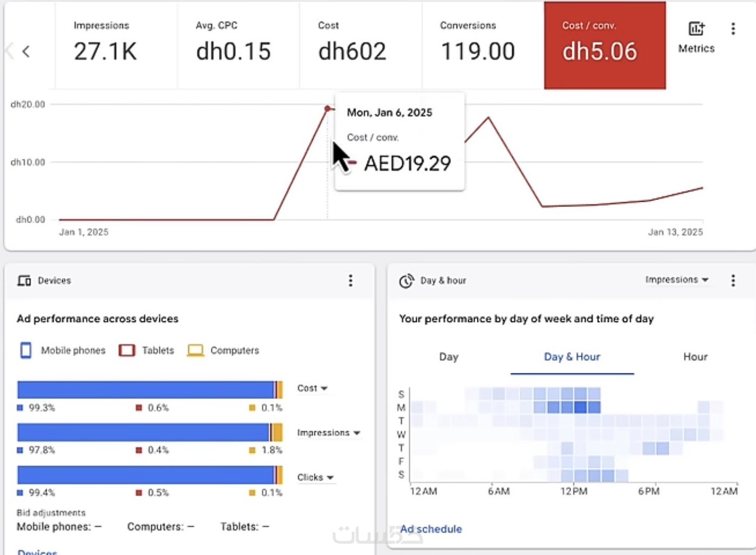This screenshot has width=756, height=555.
Task: Click the Devices panel icon
Action: (x=24, y=280)
